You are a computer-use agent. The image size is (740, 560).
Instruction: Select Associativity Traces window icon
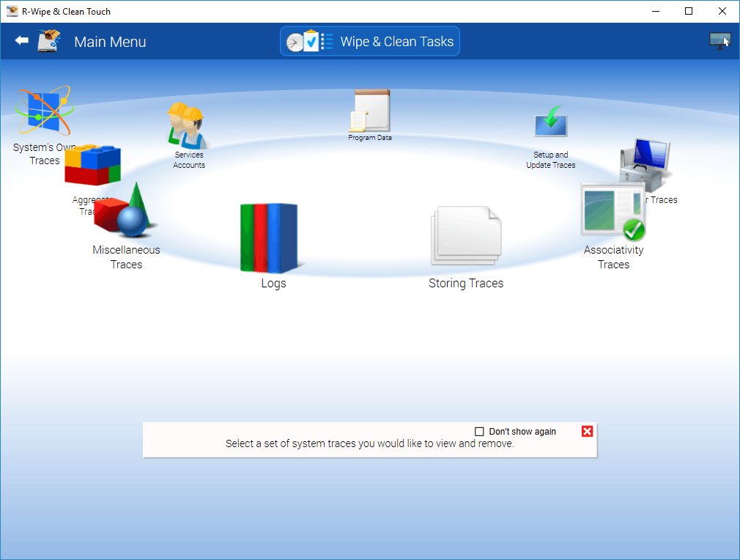pos(613,212)
